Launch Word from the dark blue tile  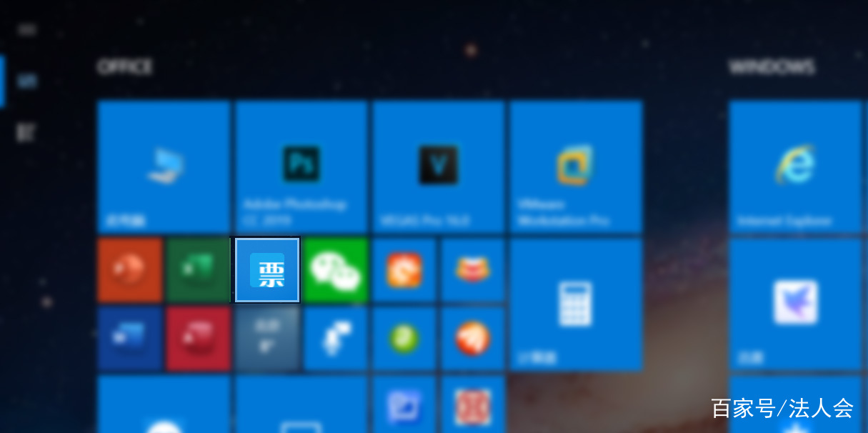coord(130,339)
